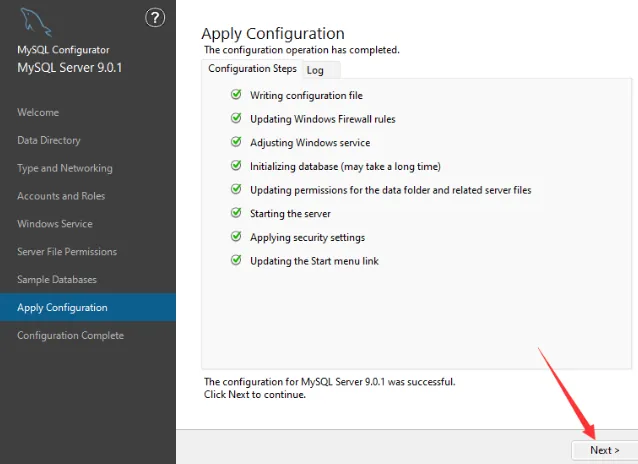Screen dimensions: 638x464
Task: Click the 'MySQL Configurator' sidebar label
Action: (x=63, y=50)
